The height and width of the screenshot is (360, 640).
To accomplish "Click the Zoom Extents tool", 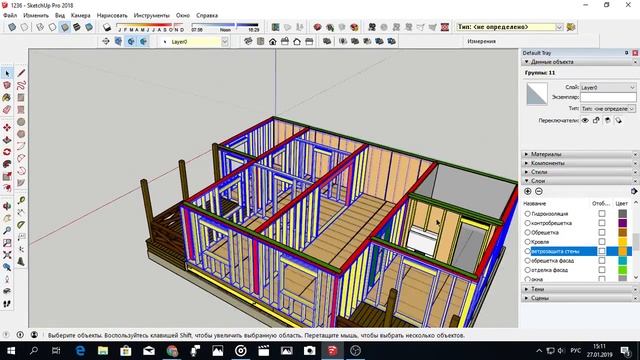I will [7, 255].
